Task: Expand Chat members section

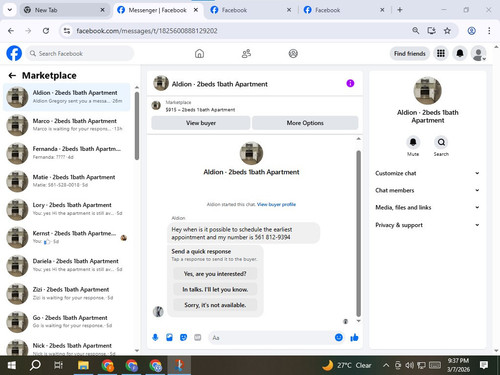Action: pos(427,190)
